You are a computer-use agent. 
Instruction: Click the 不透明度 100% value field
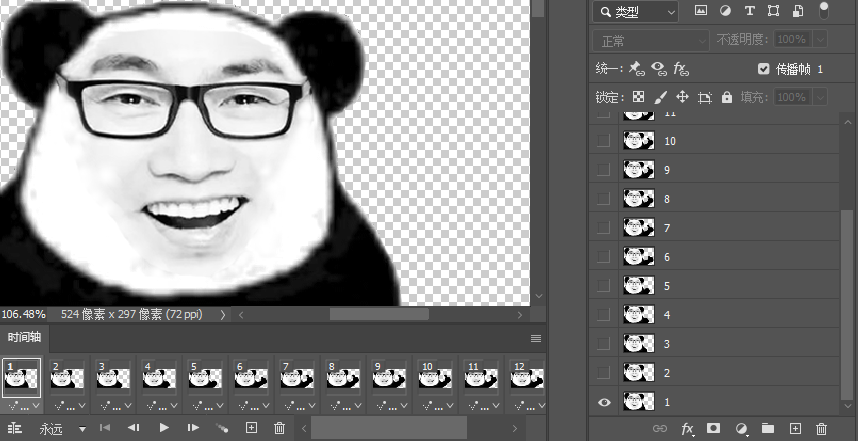tap(792, 39)
